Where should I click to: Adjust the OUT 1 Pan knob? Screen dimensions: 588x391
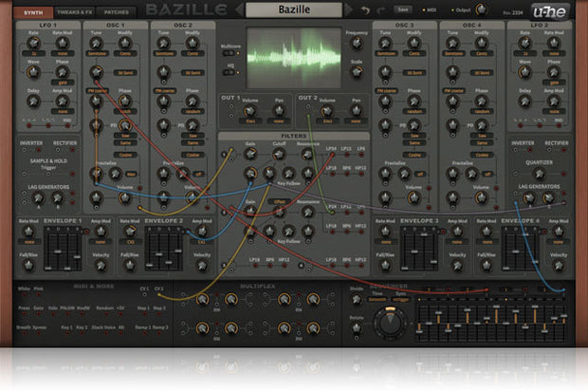[279, 111]
